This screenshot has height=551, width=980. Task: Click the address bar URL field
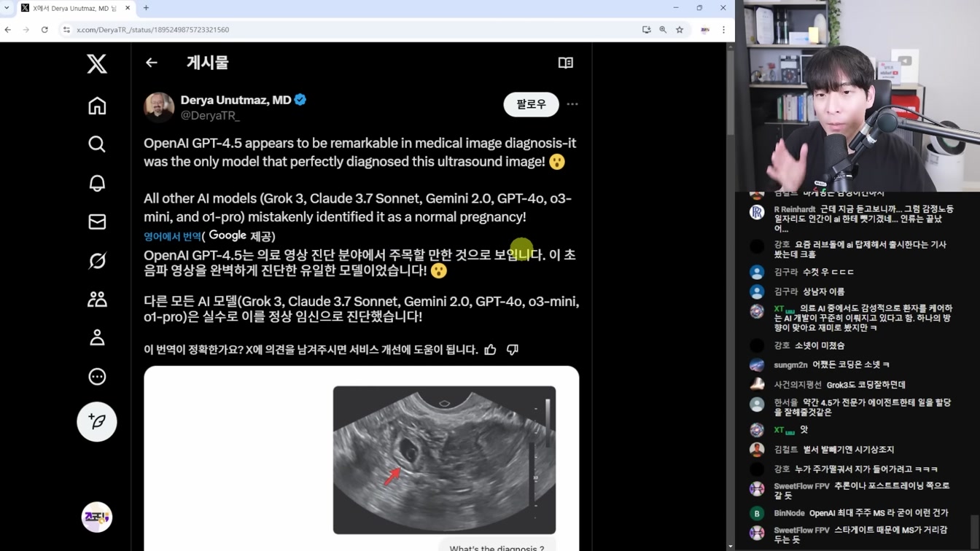[x=350, y=30]
